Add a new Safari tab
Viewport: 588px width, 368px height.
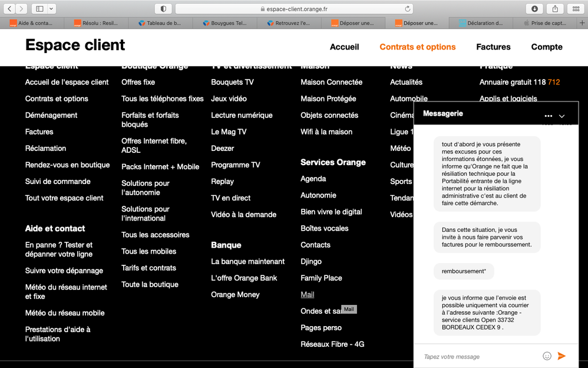tap(582, 23)
